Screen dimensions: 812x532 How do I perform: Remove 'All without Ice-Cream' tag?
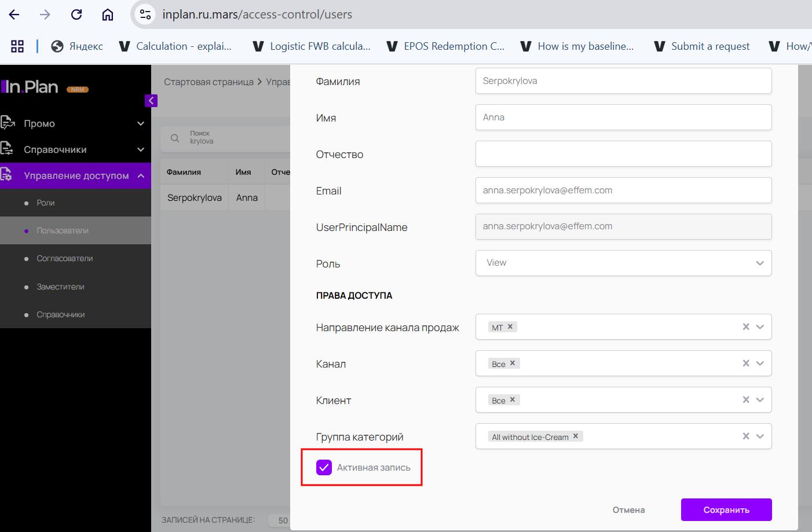pyautogui.click(x=576, y=436)
